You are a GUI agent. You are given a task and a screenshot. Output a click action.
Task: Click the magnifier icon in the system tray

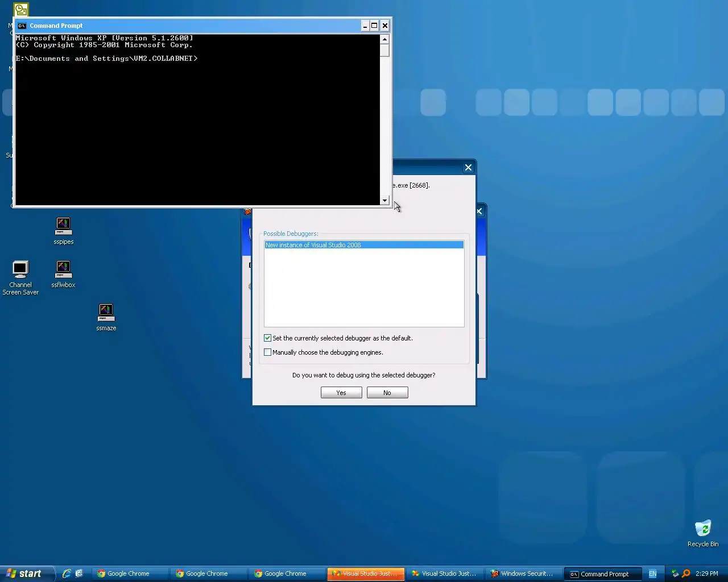click(686, 573)
